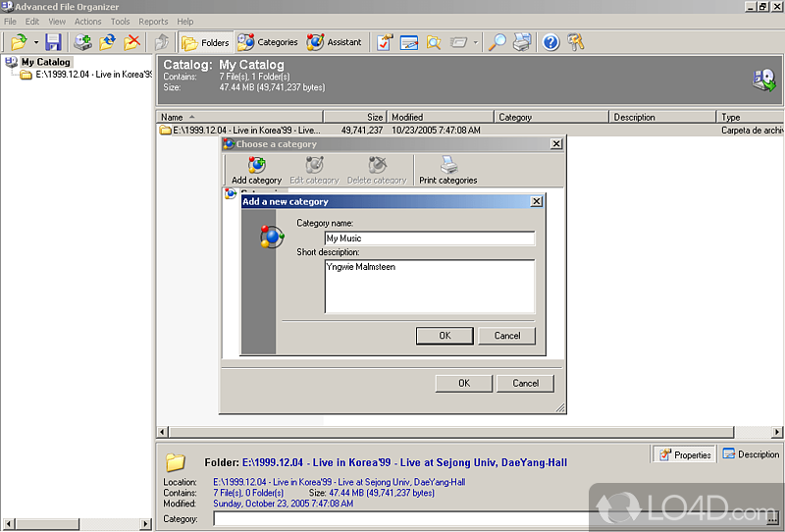Click the checkmark properties toolbar icon
Screen dimensions: 785x532
[385, 42]
